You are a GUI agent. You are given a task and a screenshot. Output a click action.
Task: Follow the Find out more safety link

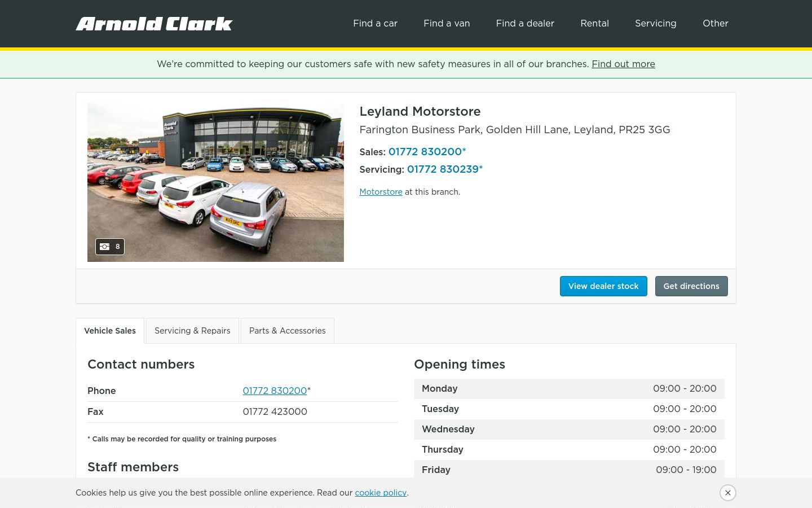pos(623,64)
